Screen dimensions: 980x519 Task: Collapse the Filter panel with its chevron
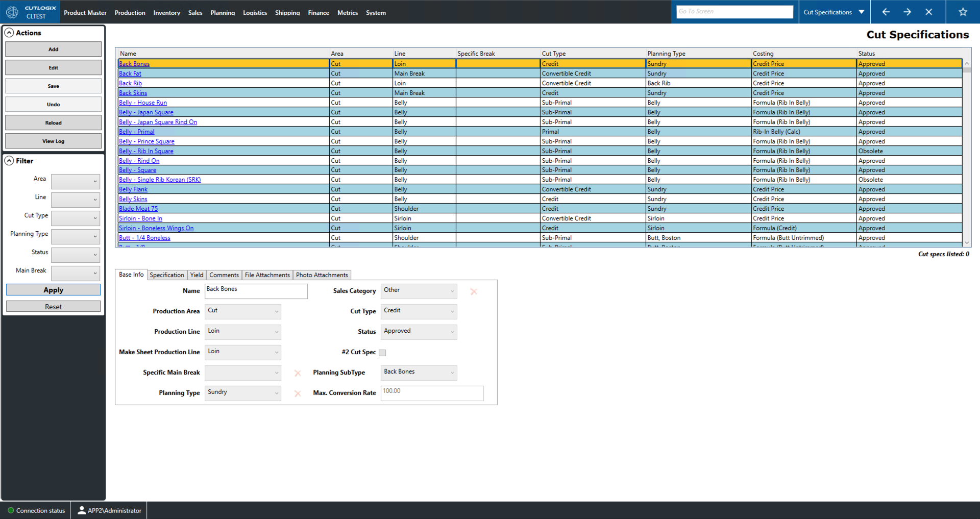9,161
